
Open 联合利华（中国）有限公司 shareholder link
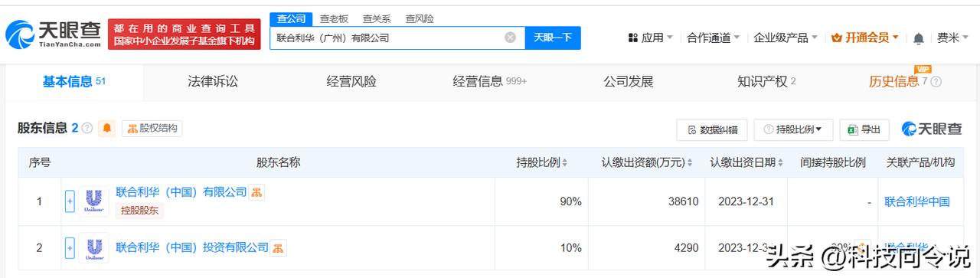coord(181,192)
